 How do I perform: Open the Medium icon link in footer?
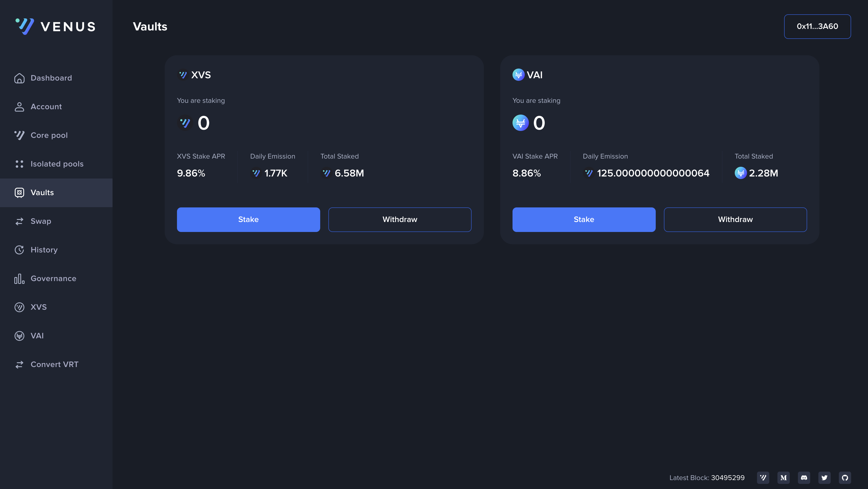[x=783, y=477]
